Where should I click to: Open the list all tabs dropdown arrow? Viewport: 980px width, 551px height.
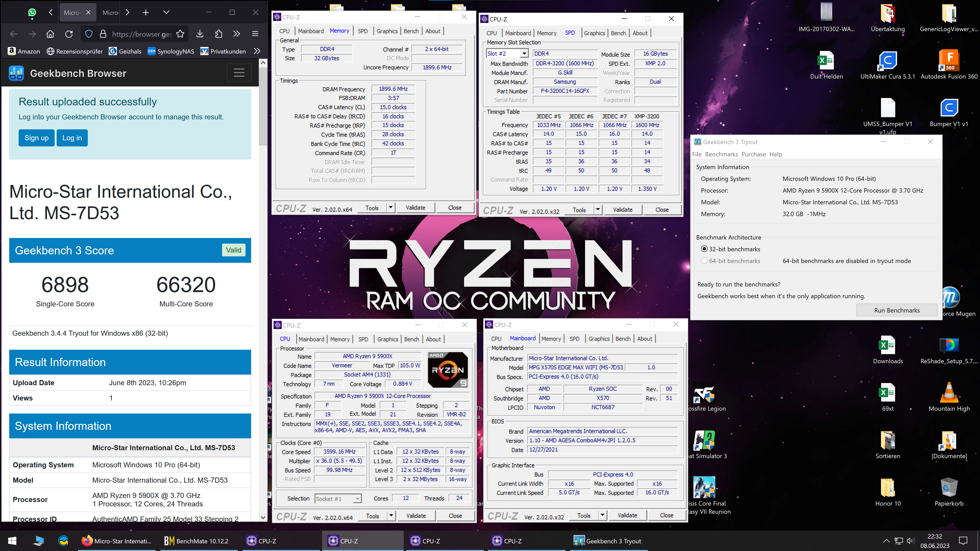166,12
